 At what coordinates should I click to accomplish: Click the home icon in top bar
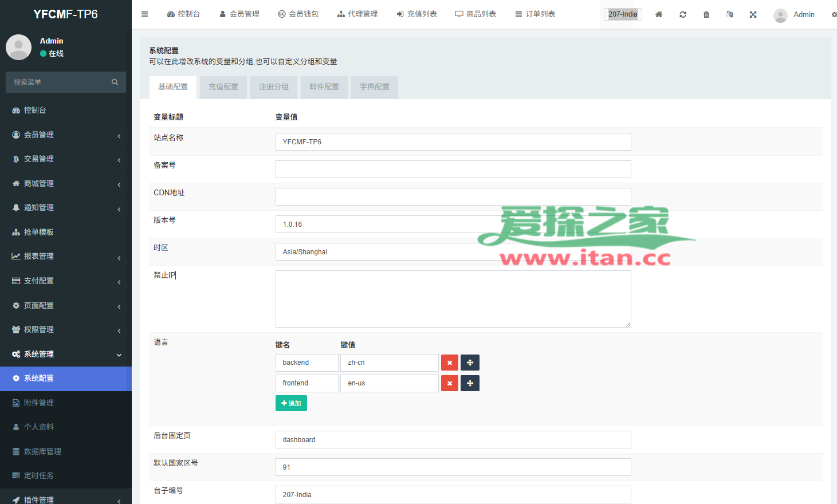[x=659, y=14]
